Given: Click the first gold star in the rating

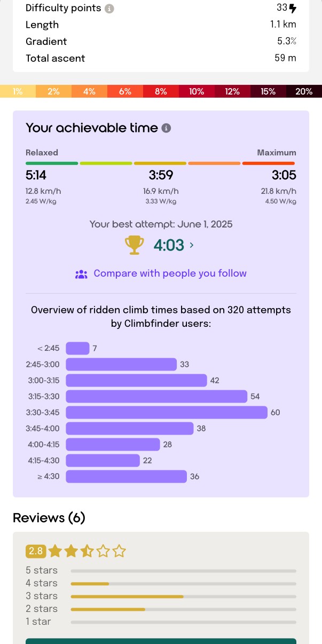Looking at the screenshot, I should tap(55, 551).
